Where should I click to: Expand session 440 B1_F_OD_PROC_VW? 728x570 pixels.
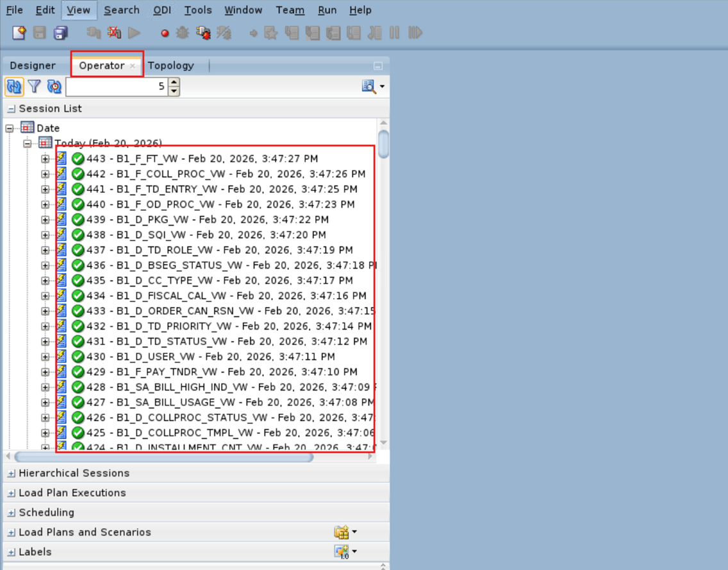coord(45,205)
